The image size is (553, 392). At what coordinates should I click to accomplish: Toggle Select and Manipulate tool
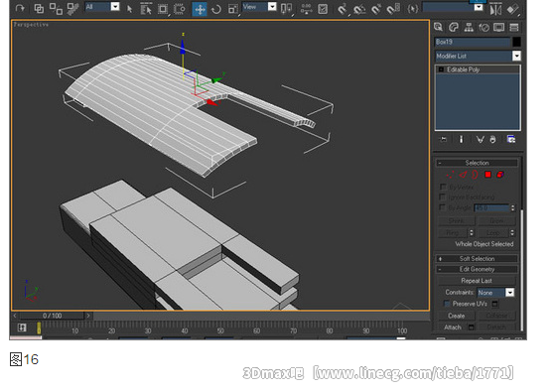pyautogui.click(x=306, y=9)
